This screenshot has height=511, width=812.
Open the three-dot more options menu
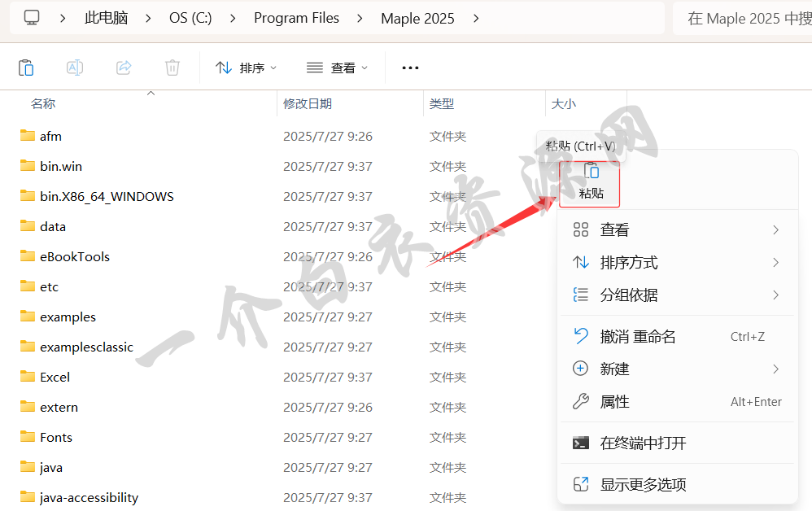tap(410, 68)
